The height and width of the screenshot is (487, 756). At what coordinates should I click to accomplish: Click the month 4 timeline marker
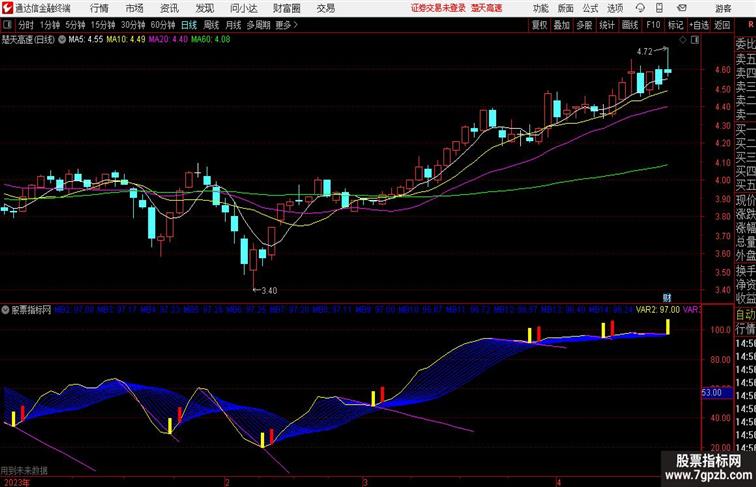pos(559,482)
